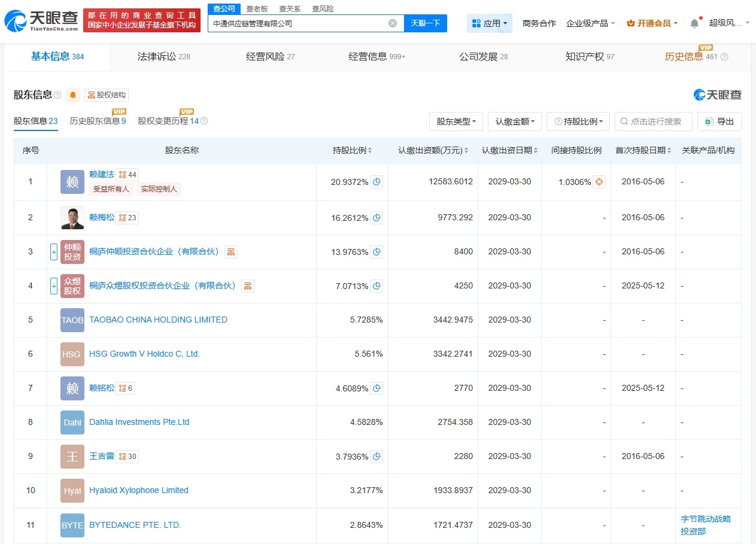The image size is (756, 544).
Task: Click equity diagram icon after 桐庐众煜股权投资合伙企业
Action: tap(248, 286)
